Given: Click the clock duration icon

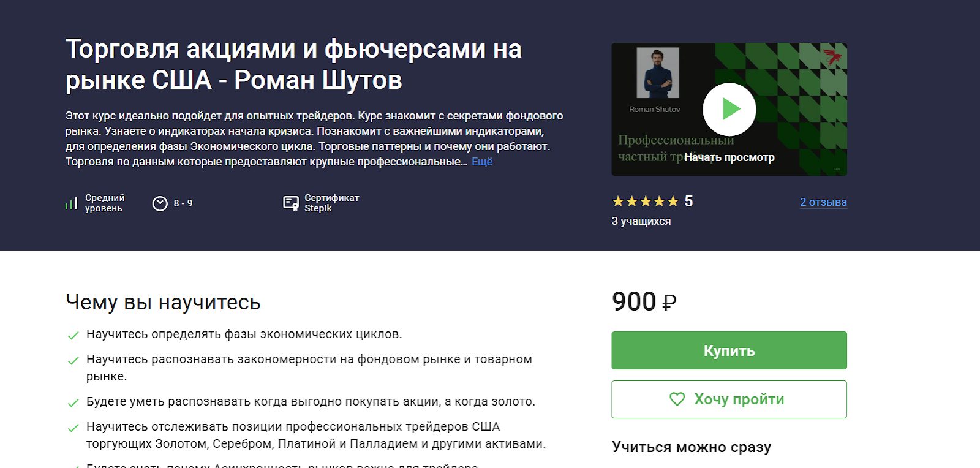Looking at the screenshot, I should coord(160,203).
